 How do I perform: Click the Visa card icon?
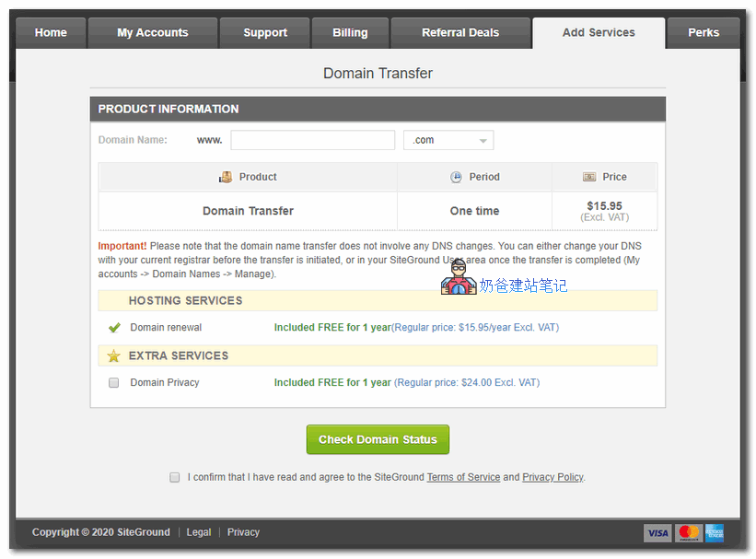(x=657, y=532)
